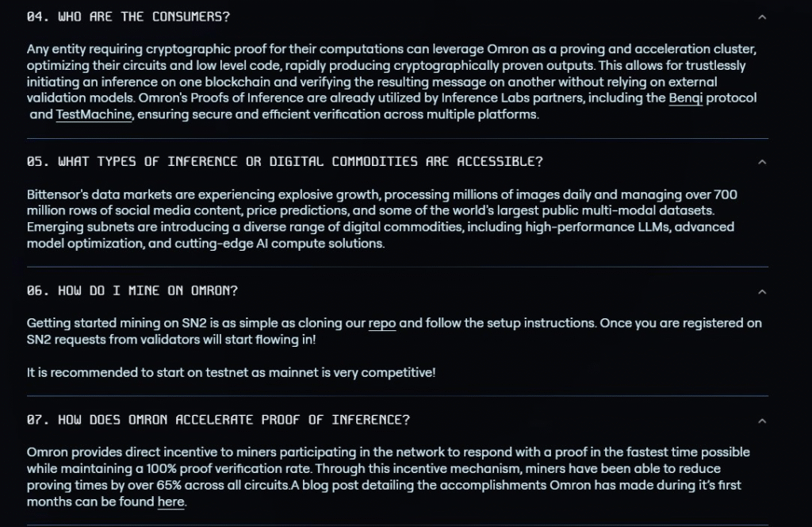
Task: Open the TestMachine link
Action: [94, 114]
